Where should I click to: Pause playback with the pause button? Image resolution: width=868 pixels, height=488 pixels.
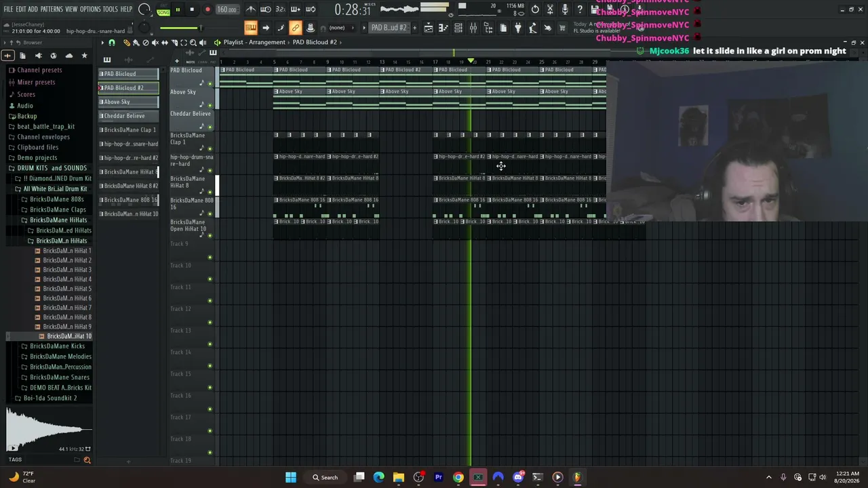178,10
